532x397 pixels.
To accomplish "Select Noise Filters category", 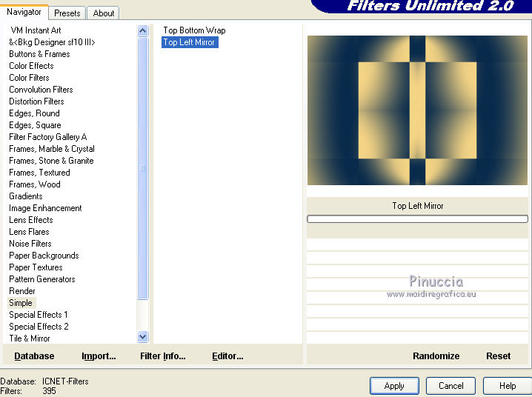I will (x=30, y=244).
